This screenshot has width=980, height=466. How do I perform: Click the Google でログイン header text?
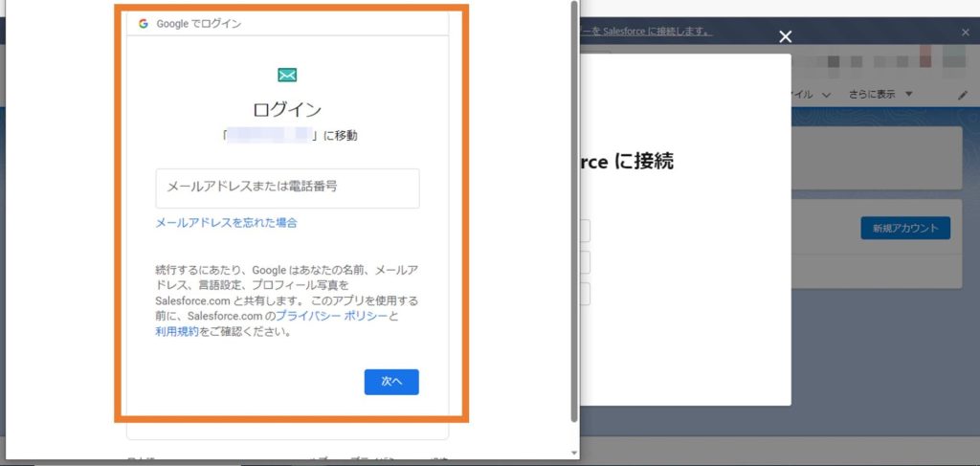point(199,24)
